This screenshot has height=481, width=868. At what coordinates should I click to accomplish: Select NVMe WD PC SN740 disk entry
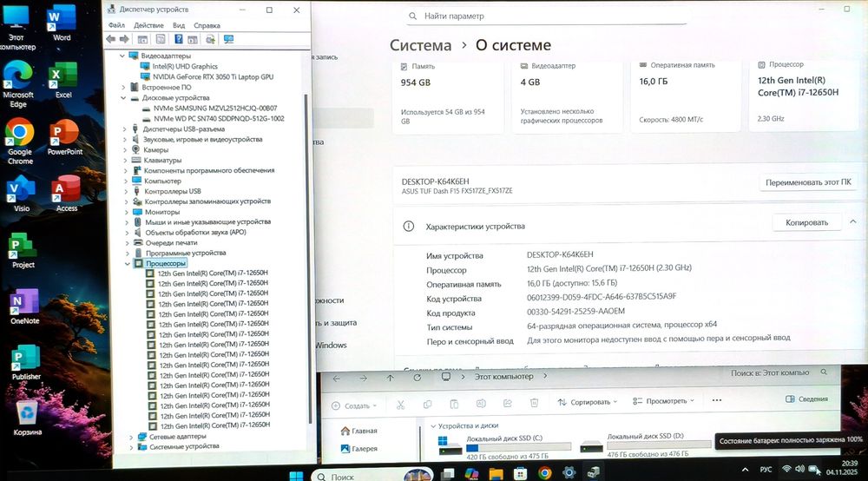tap(219, 118)
